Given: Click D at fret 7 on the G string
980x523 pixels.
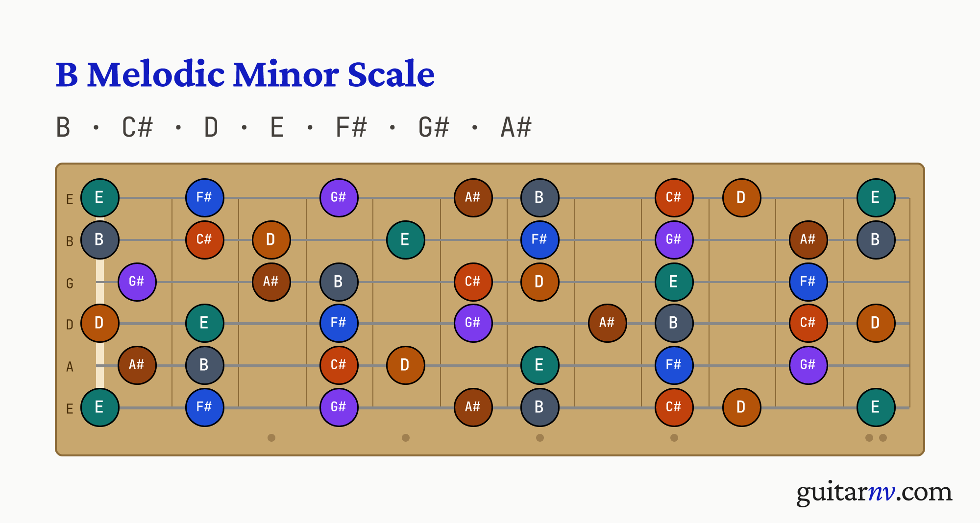Looking at the screenshot, I should [540, 282].
